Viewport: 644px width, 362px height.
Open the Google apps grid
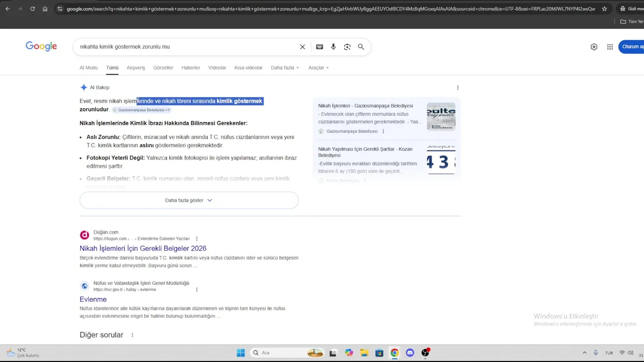610,47
